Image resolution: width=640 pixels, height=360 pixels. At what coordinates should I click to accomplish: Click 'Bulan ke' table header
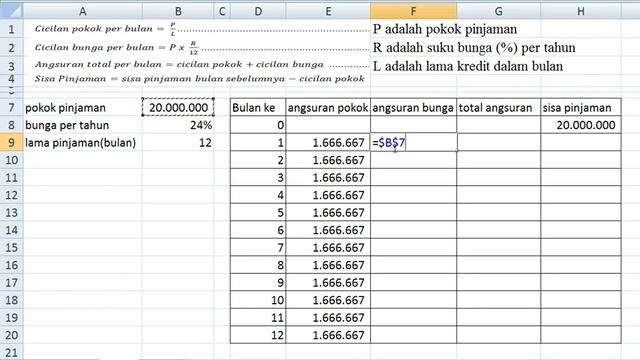258,108
